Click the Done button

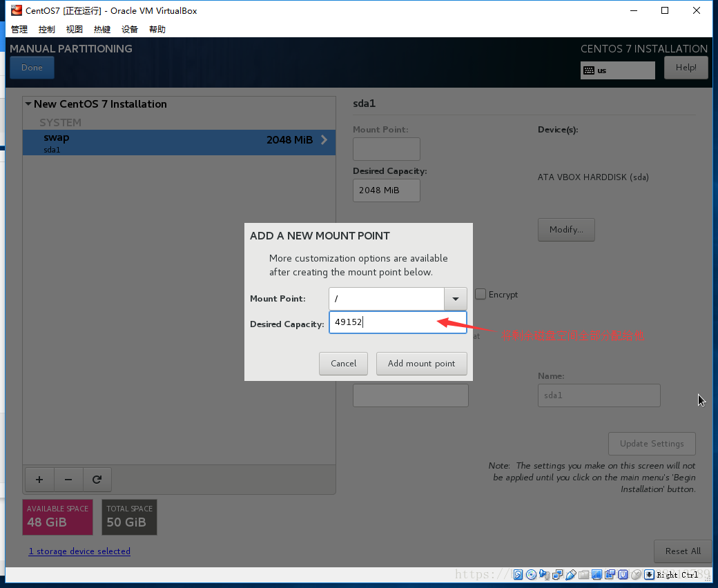[x=32, y=68]
